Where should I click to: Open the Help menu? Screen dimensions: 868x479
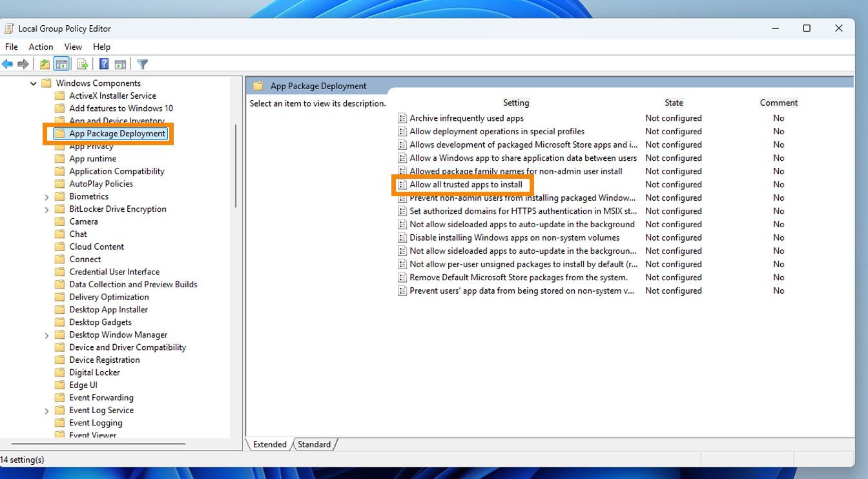[101, 46]
